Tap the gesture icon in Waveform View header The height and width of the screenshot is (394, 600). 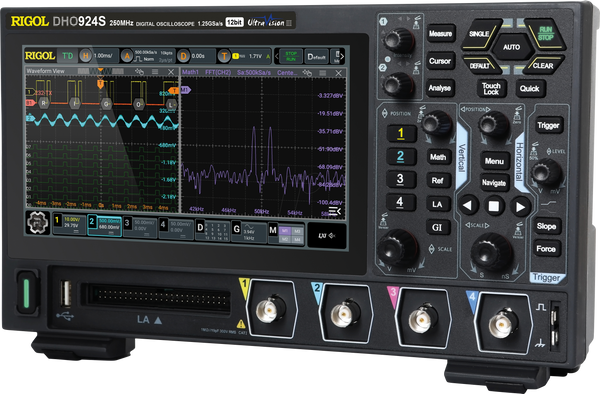140,72
